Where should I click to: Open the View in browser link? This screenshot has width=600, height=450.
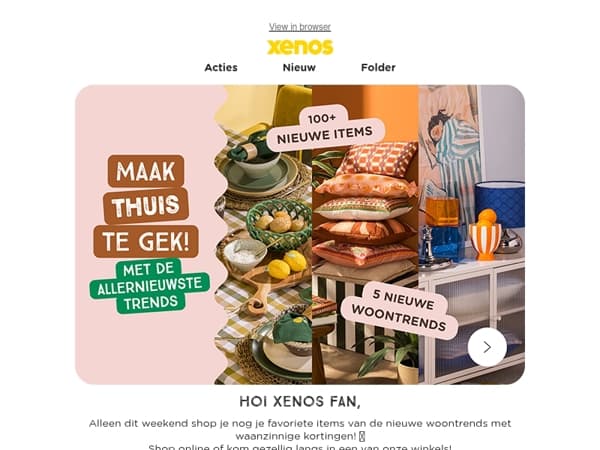point(300,27)
